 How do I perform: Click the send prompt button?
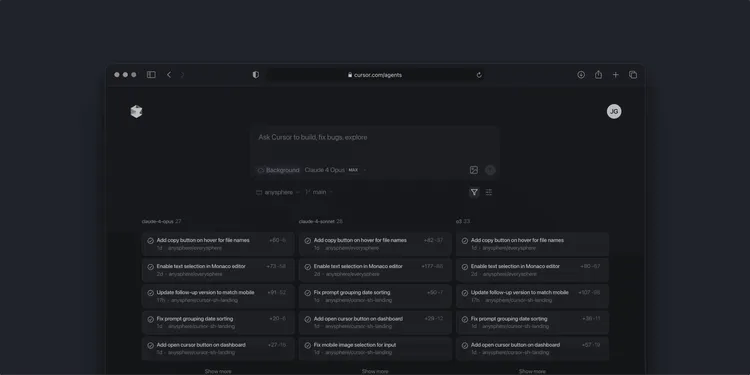[x=490, y=170]
